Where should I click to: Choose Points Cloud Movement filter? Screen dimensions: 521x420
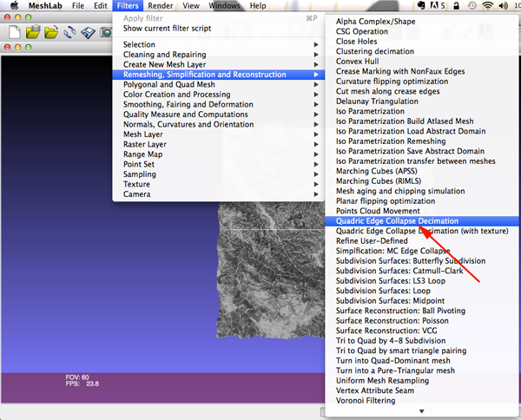point(422,211)
